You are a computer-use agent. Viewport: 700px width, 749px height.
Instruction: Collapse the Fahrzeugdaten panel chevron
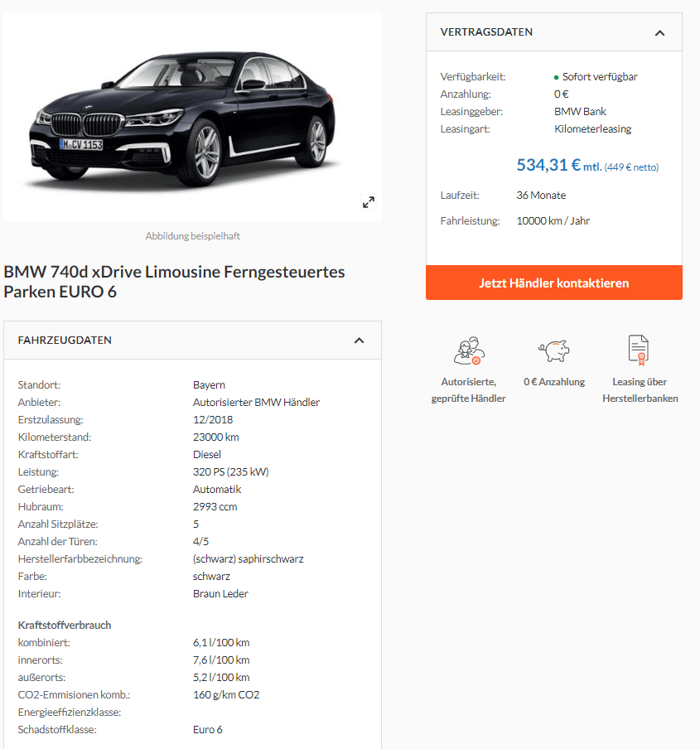(359, 341)
